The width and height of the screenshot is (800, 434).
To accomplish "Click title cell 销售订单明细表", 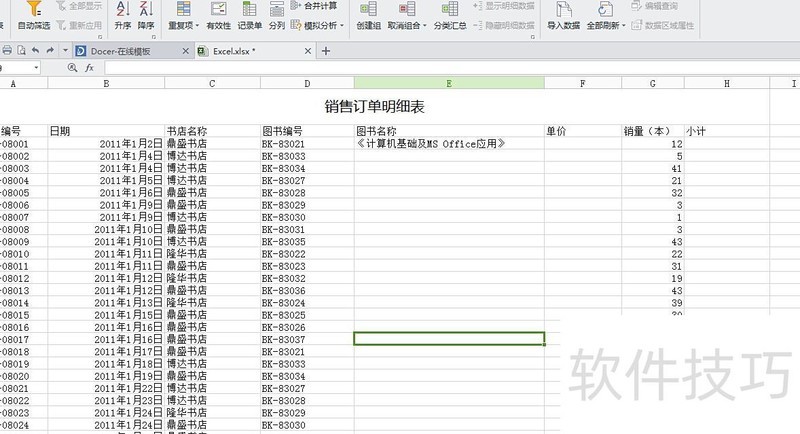I will (x=375, y=107).
